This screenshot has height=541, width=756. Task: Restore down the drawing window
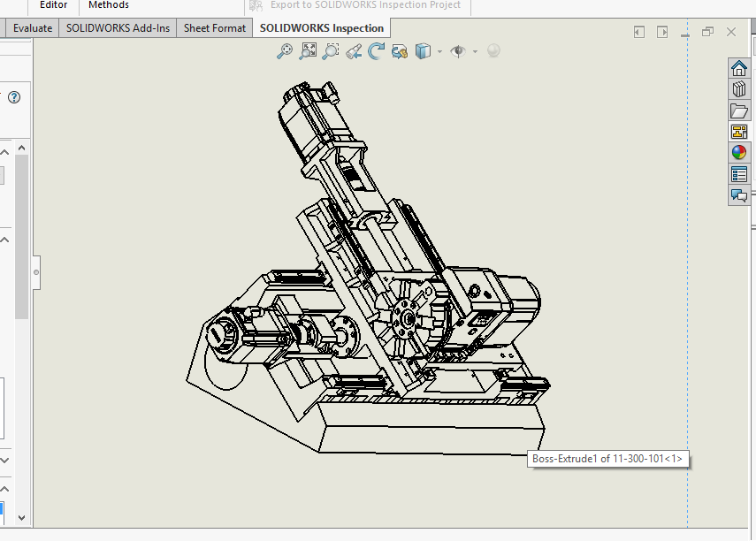tap(707, 32)
